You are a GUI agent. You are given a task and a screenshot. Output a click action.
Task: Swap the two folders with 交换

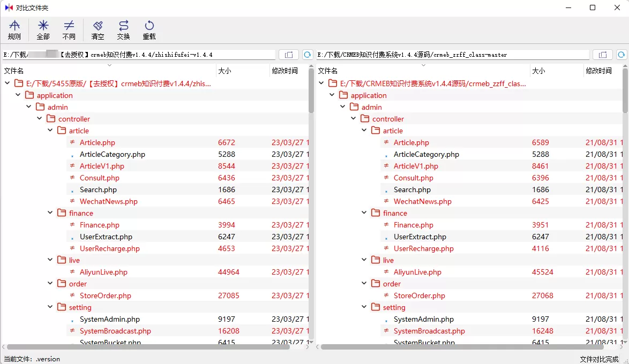point(123,30)
